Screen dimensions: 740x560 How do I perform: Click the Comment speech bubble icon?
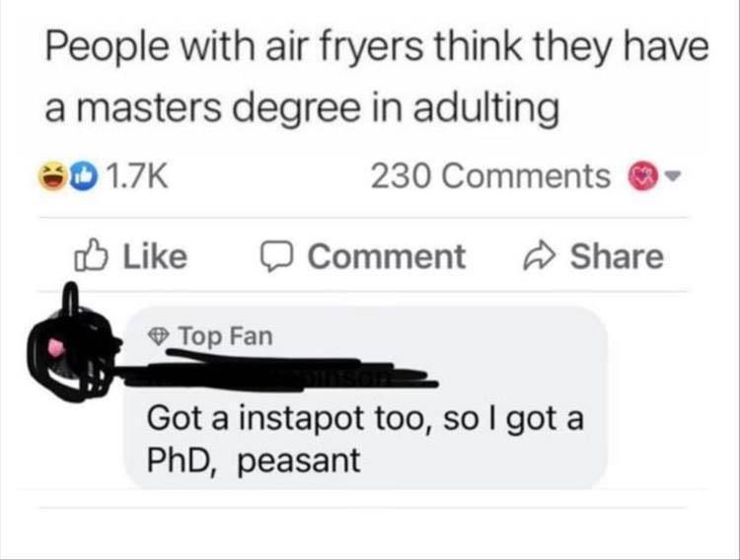pos(278,257)
